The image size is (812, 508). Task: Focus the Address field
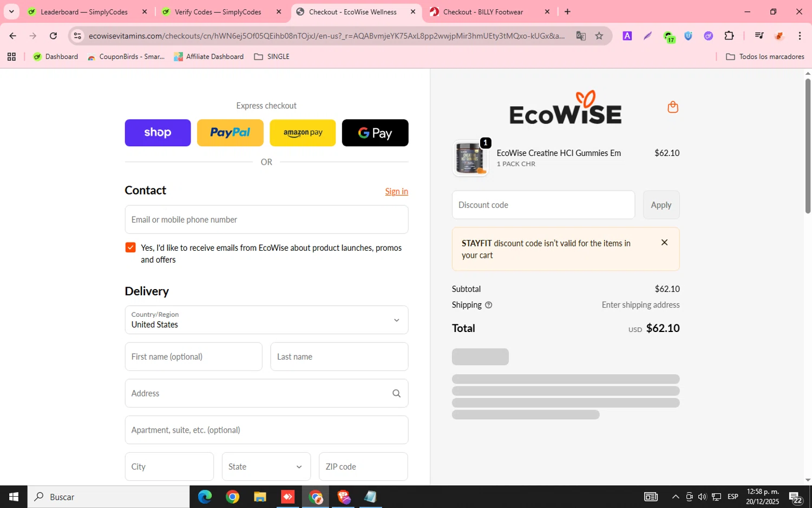pyautogui.click(x=266, y=393)
